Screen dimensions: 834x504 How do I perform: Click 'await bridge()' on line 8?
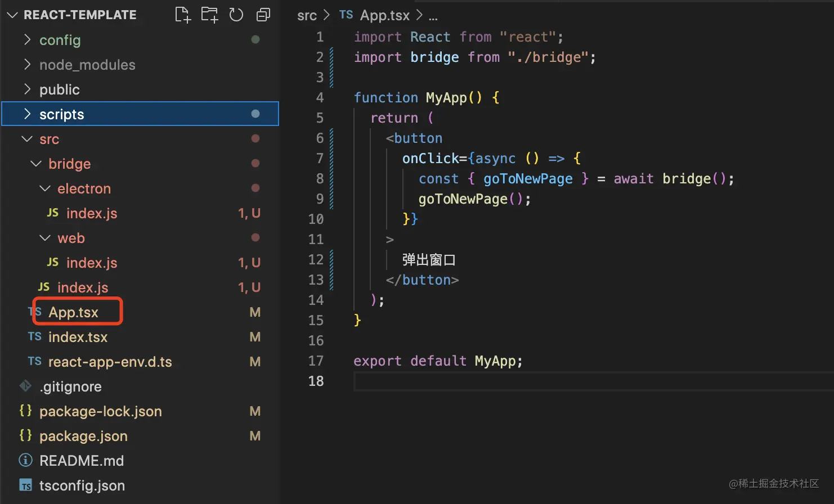(670, 179)
